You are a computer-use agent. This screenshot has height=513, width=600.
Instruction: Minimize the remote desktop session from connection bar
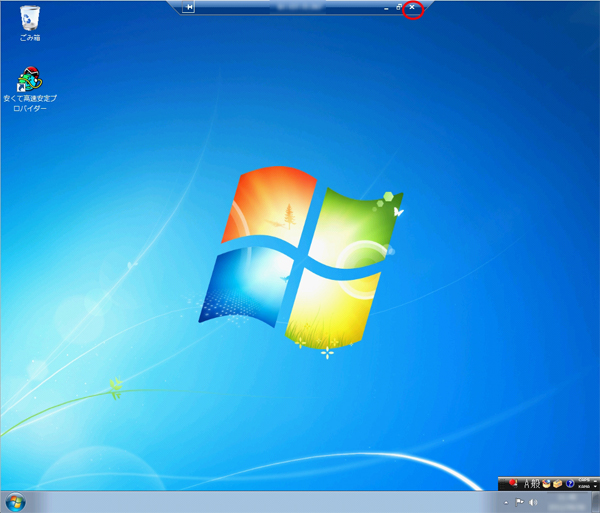(386, 8)
